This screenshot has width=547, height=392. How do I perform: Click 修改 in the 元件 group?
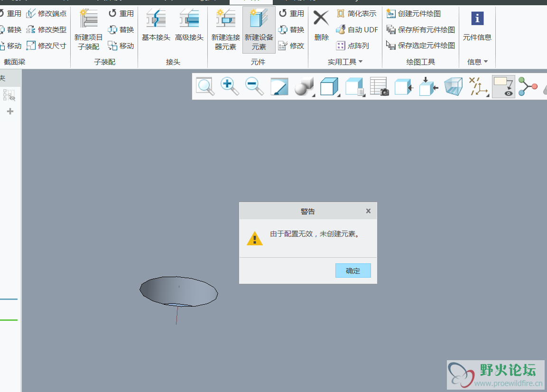click(292, 46)
